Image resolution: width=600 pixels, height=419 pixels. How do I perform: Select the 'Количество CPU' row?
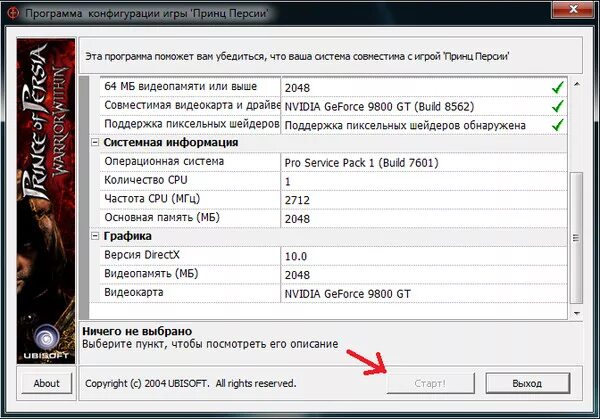coord(333,181)
